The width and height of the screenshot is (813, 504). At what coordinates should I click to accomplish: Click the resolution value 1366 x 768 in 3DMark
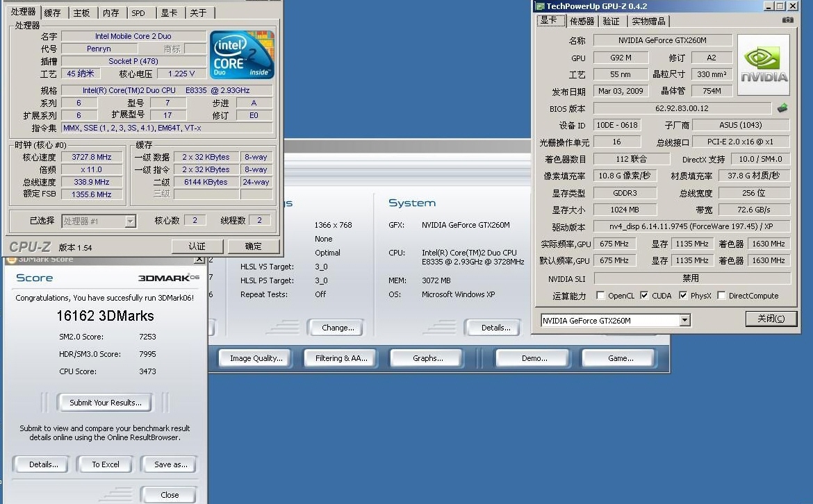(334, 225)
